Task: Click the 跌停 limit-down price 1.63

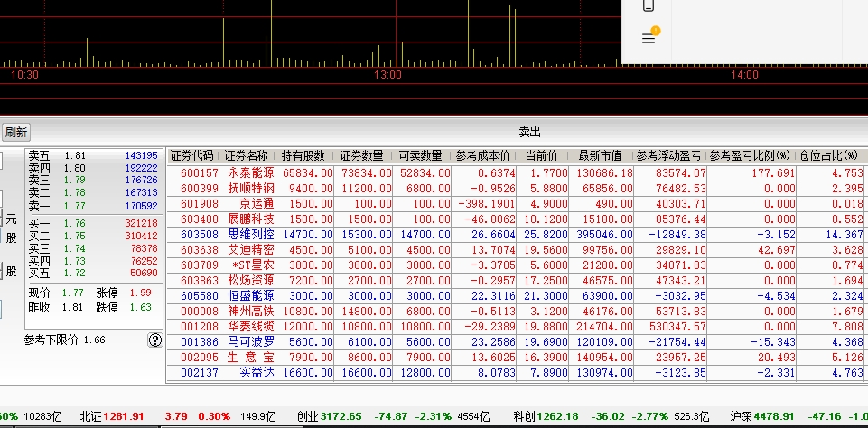Action: point(141,307)
